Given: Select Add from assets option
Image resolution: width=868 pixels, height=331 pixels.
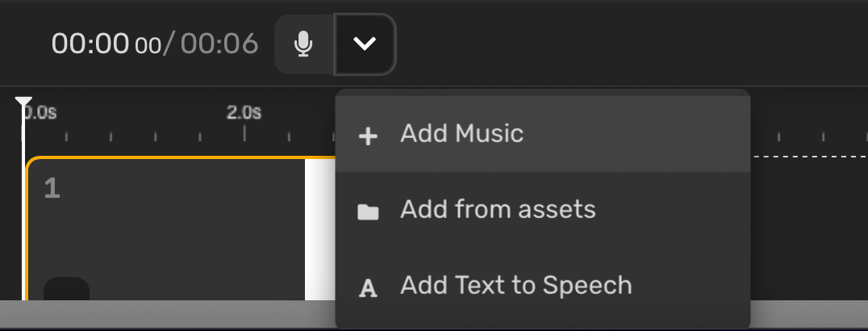Looking at the screenshot, I should (x=542, y=210).
